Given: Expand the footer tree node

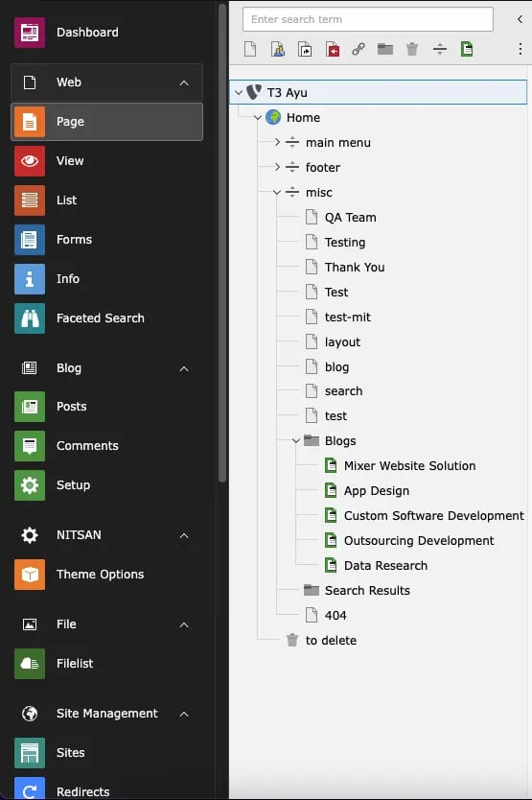Looking at the screenshot, I should click(x=277, y=167).
